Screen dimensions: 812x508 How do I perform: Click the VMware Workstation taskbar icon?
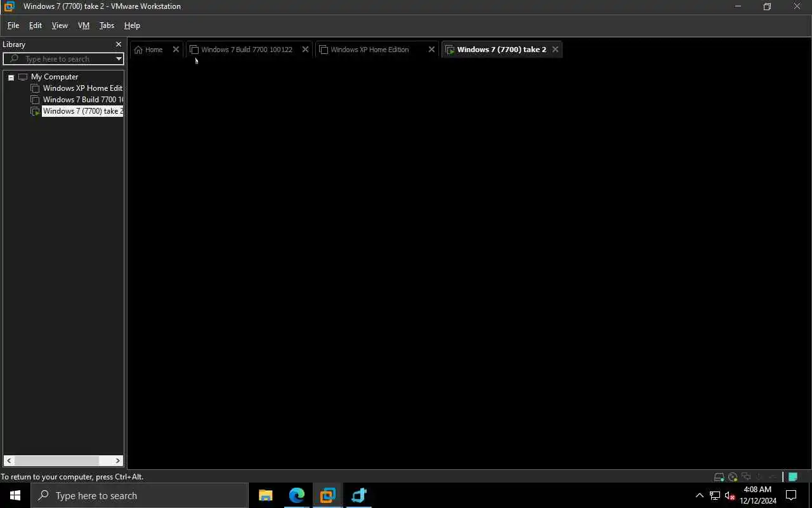click(x=328, y=495)
